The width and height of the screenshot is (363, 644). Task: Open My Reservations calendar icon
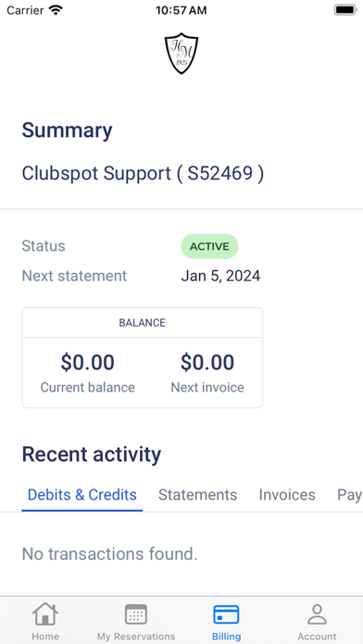[x=136, y=614]
